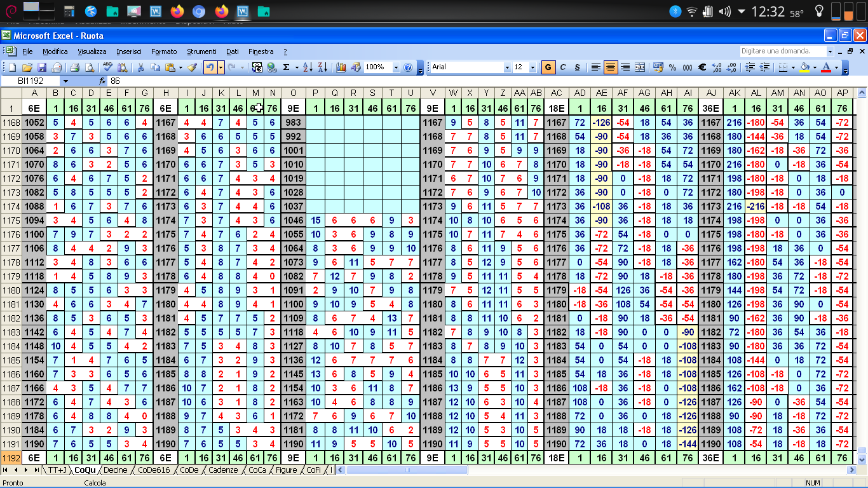The height and width of the screenshot is (488, 868).
Task: Click the Undo arrow icon
Action: click(x=210, y=67)
